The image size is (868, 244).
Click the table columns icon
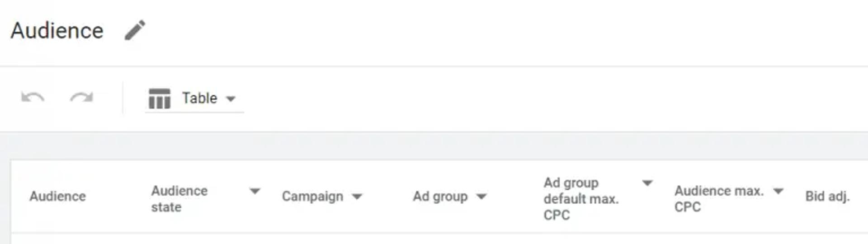[x=160, y=99]
